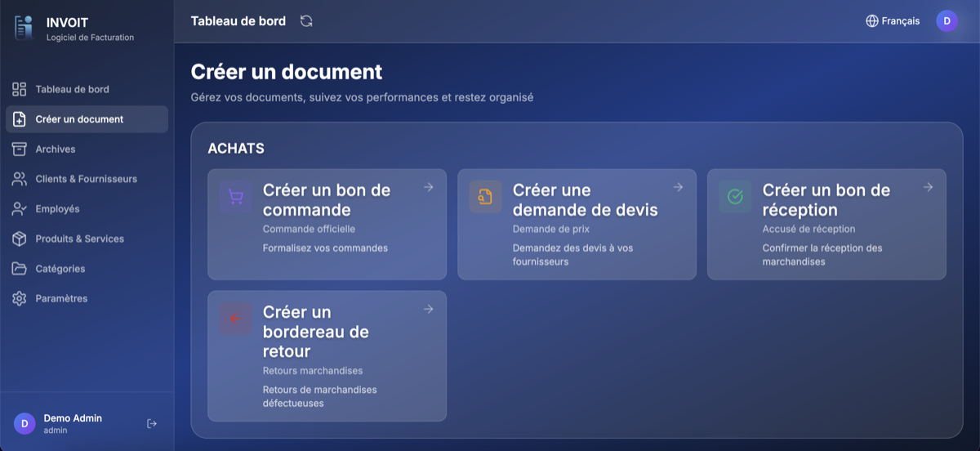
Task: Click the text Logiciel de Facturation
Action: 91,38
